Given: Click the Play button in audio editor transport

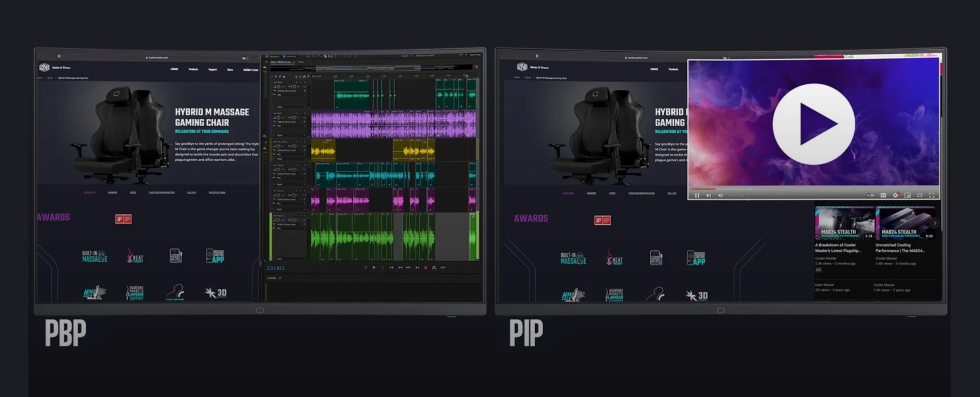Looking at the screenshot, I should click(x=374, y=268).
